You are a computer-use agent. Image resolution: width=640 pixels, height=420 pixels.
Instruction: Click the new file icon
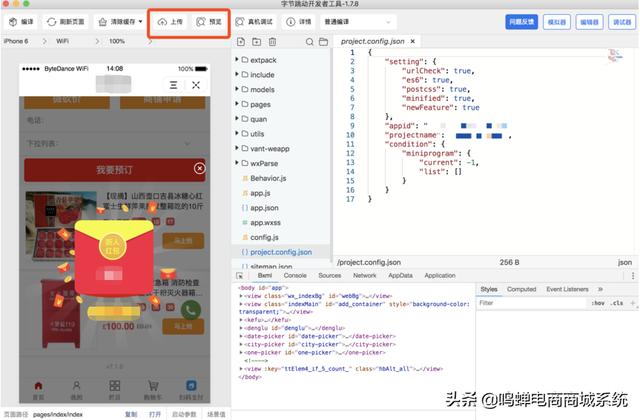pyautogui.click(x=241, y=42)
